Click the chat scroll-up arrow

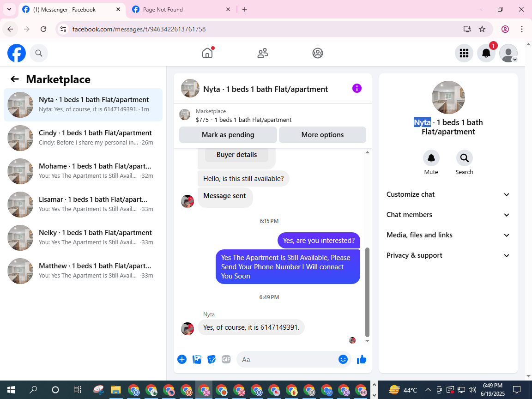click(x=367, y=152)
